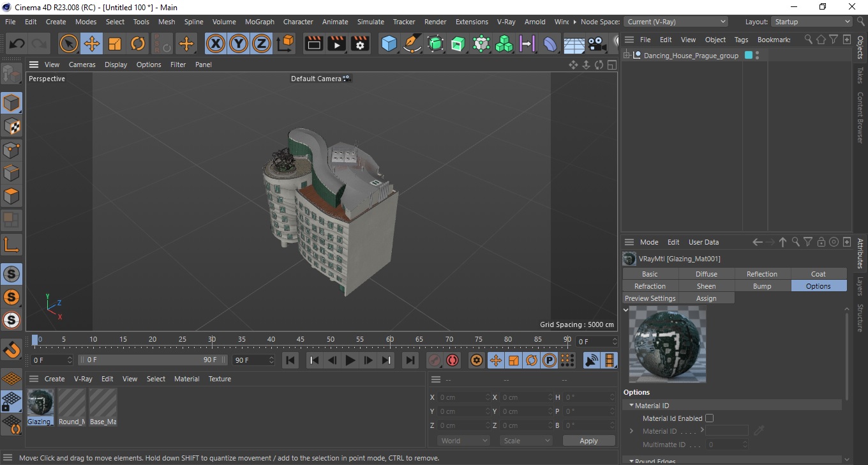Toggle Autokeying record button
Image resolution: width=868 pixels, height=465 pixels.
click(453, 360)
